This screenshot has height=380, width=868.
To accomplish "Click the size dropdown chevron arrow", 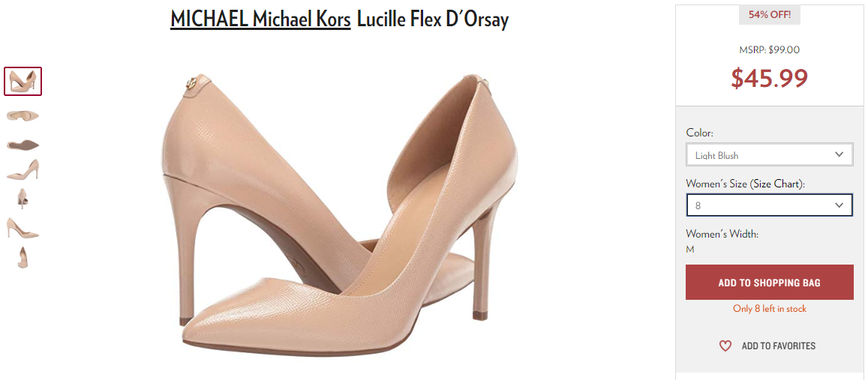I will pos(839,205).
